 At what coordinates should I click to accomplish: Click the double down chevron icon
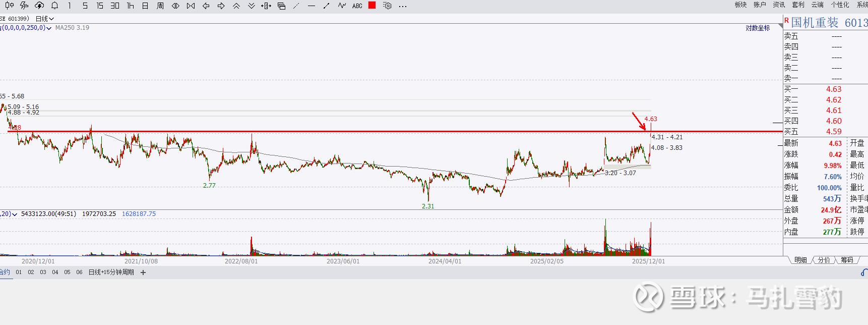point(251,6)
